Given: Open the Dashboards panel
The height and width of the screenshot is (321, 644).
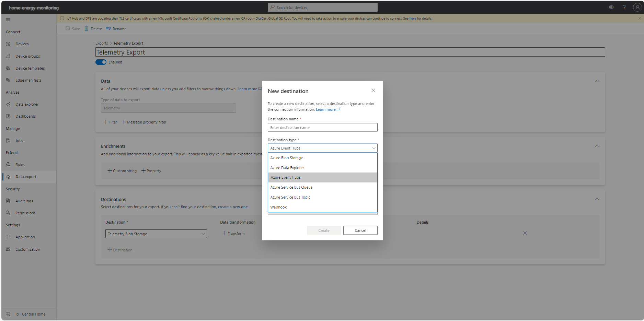Looking at the screenshot, I should pos(26,116).
